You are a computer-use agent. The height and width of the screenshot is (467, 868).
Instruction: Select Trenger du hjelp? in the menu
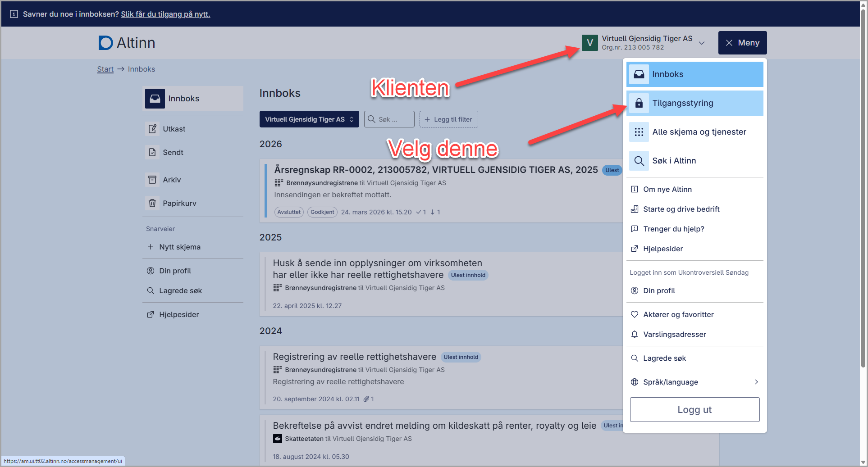pyautogui.click(x=695, y=229)
